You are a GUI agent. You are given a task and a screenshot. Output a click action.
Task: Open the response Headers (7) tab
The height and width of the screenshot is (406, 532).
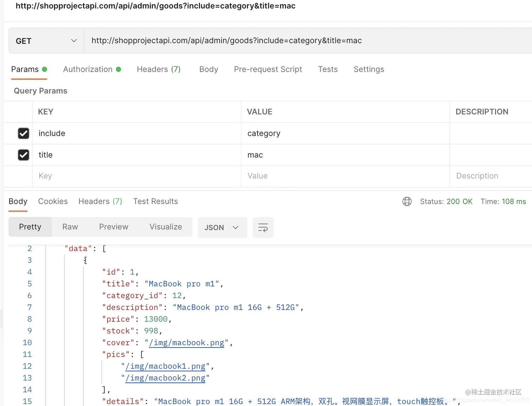pos(100,201)
